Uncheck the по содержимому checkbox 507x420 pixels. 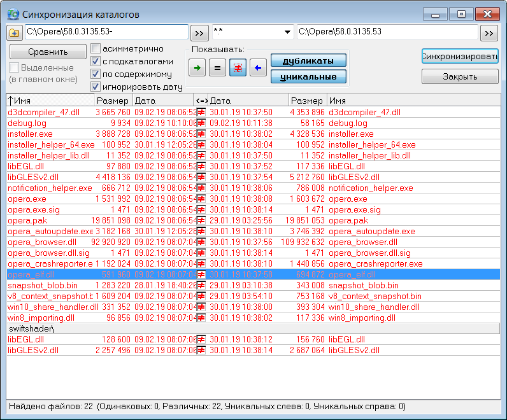[x=96, y=74]
